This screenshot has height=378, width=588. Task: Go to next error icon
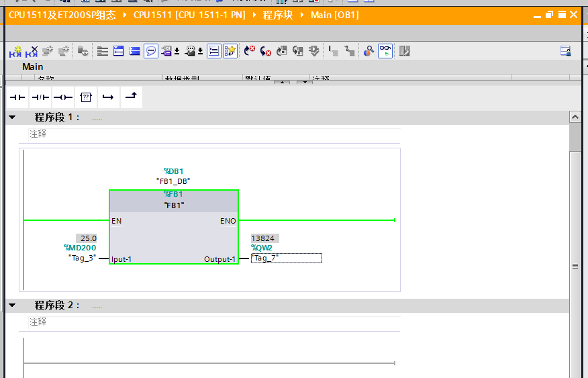click(266, 51)
